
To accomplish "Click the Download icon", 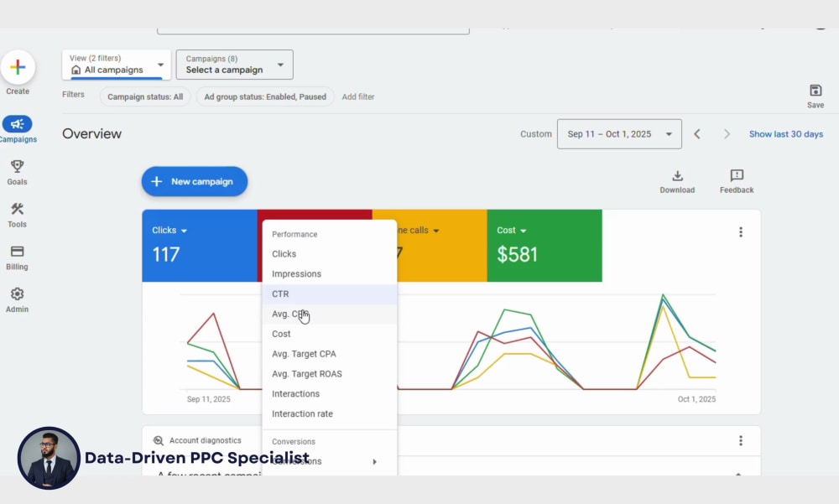I will coord(677,175).
